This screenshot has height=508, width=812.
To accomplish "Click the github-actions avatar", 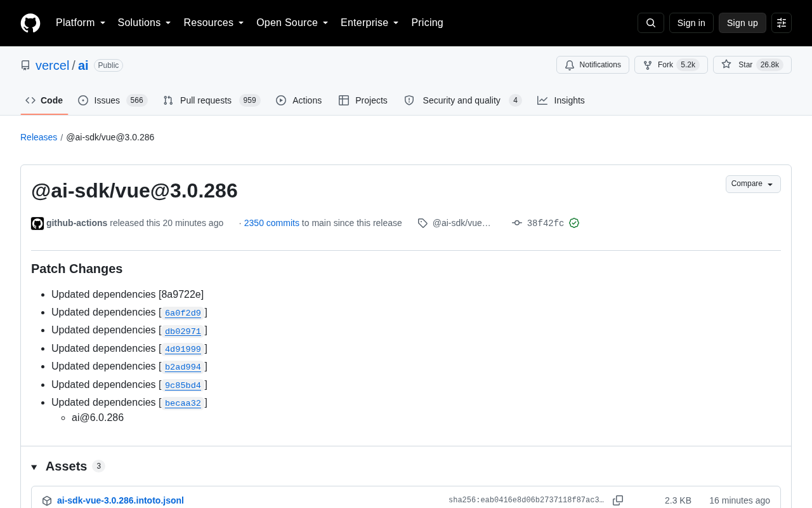I will 37,224.
